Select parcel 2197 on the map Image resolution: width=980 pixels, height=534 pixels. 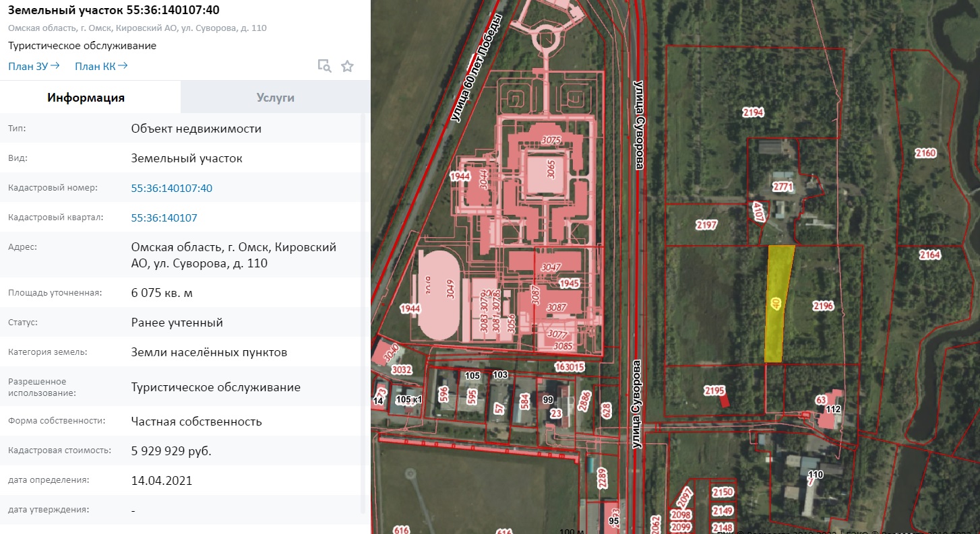(x=706, y=225)
